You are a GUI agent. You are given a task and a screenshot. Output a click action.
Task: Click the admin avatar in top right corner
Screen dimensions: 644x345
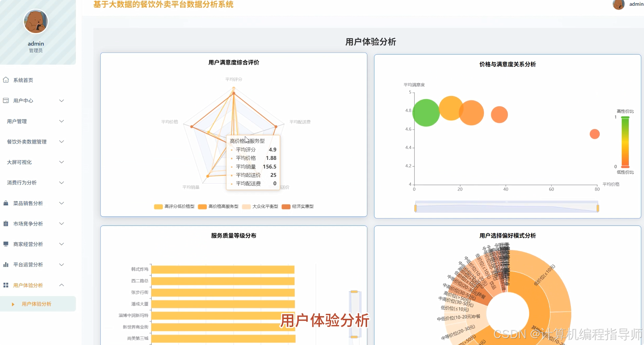pos(619,5)
